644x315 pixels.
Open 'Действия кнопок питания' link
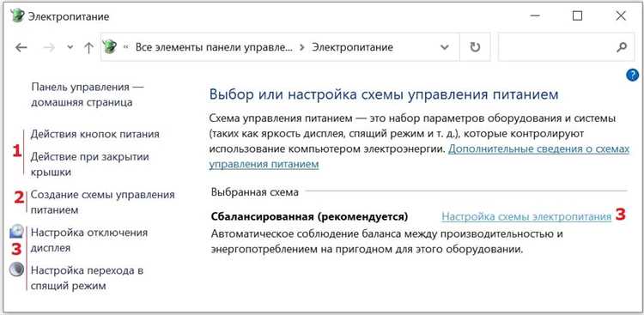pyautogui.click(x=94, y=134)
